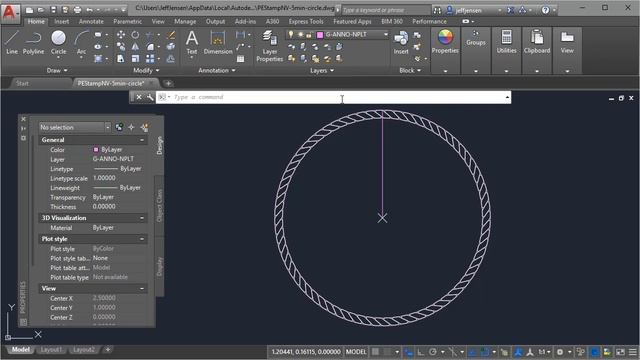
Task: Select the Dimension tool
Action: pyautogui.click(x=218, y=43)
